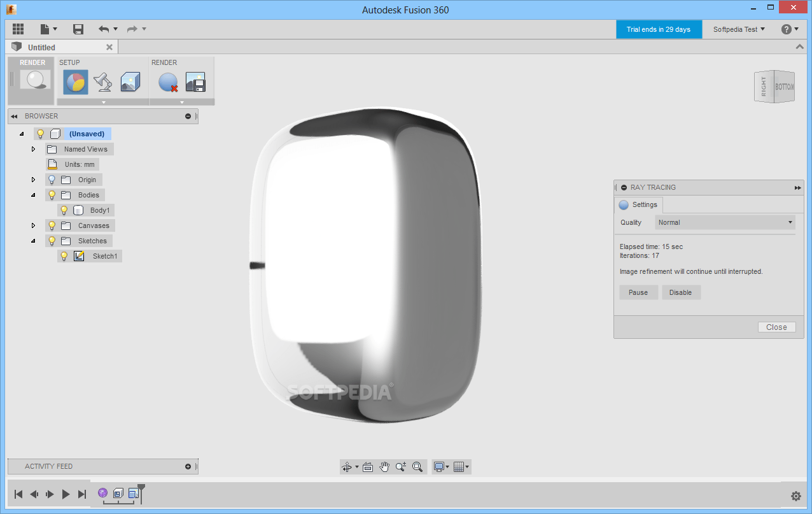Disable in-canvas render icon
The height and width of the screenshot is (514, 812).
[x=168, y=82]
